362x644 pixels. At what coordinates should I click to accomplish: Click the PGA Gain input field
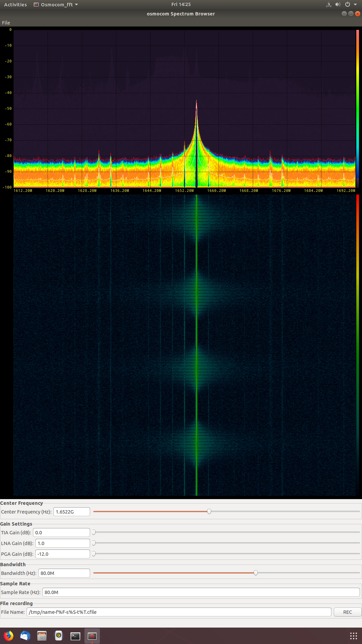(x=63, y=554)
